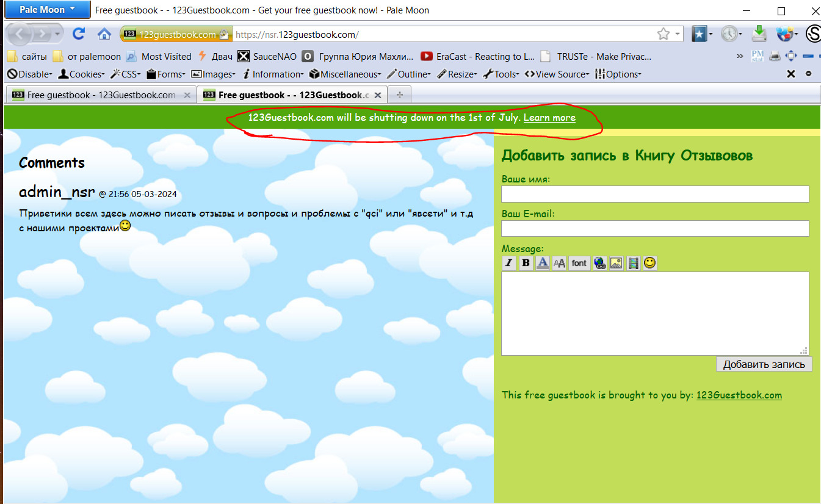This screenshot has width=821, height=504.
Task: Expand the Miscellaneous developer menu
Action: (x=345, y=74)
